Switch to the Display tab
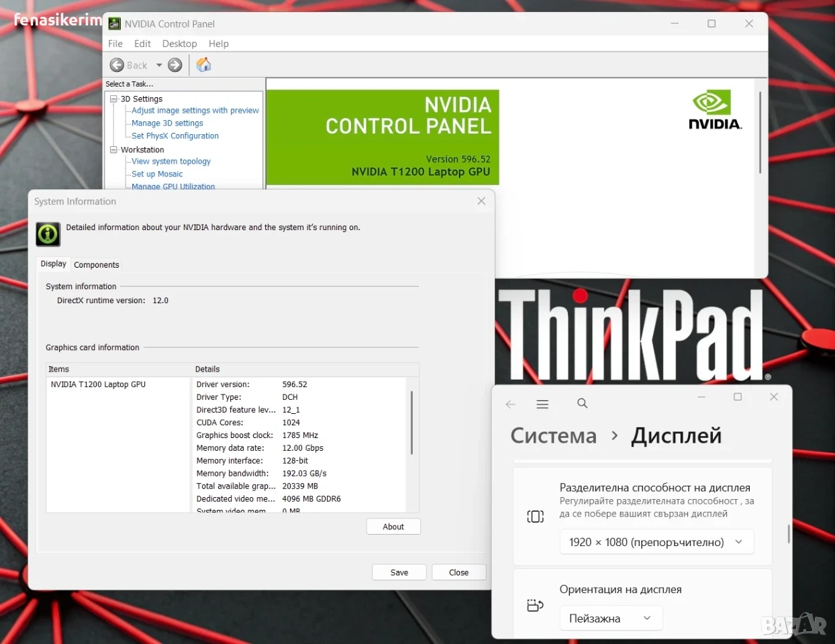 [53, 264]
